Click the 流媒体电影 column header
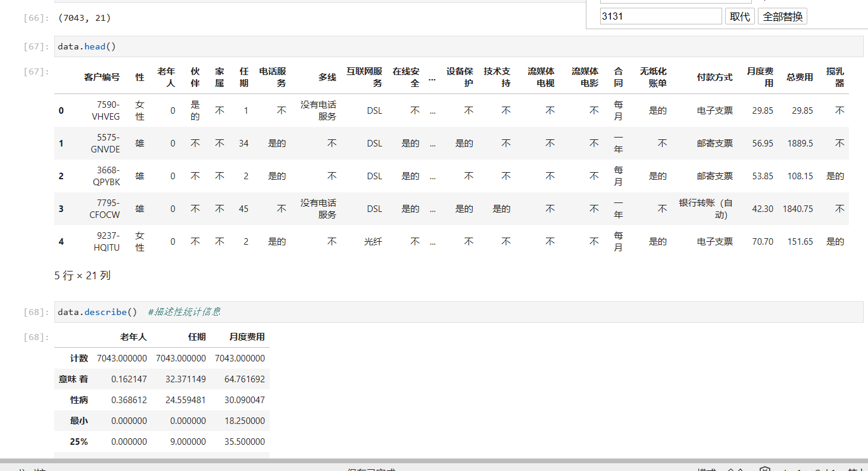This screenshot has width=868, height=471. pos(585,77)
